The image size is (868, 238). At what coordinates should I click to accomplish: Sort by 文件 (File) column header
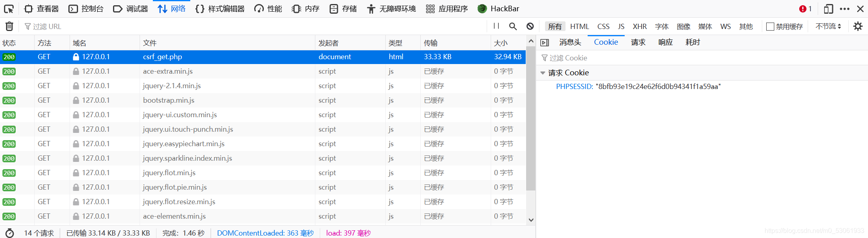227,43
